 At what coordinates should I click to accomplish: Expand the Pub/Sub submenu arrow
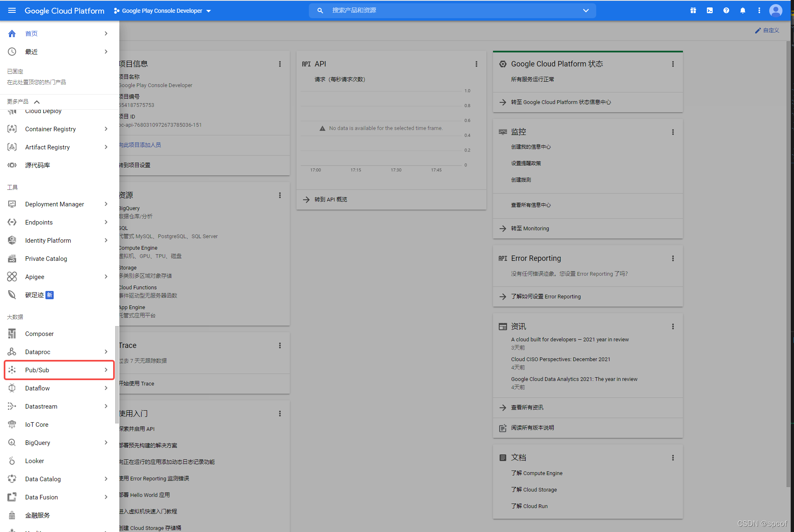[106, 370]
